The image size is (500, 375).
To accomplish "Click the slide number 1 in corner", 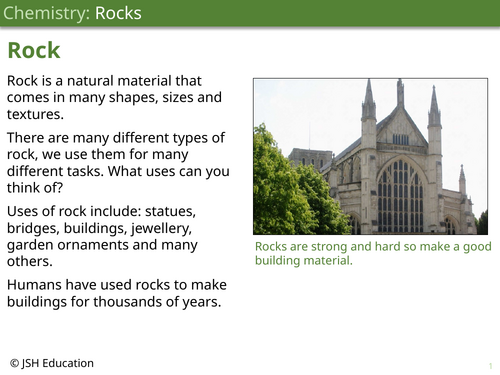I will click(x=491, y=366).
